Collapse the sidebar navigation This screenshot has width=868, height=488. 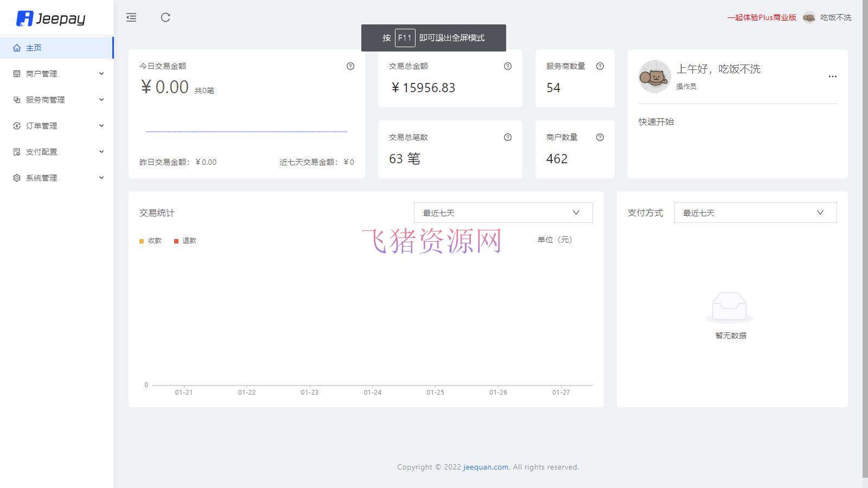click(131, 17)
